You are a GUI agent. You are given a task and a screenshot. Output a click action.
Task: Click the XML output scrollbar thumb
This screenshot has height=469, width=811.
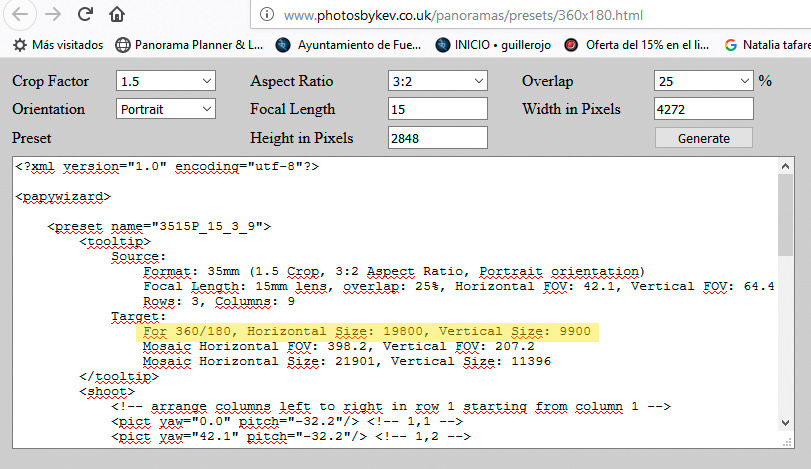[785, 215]
